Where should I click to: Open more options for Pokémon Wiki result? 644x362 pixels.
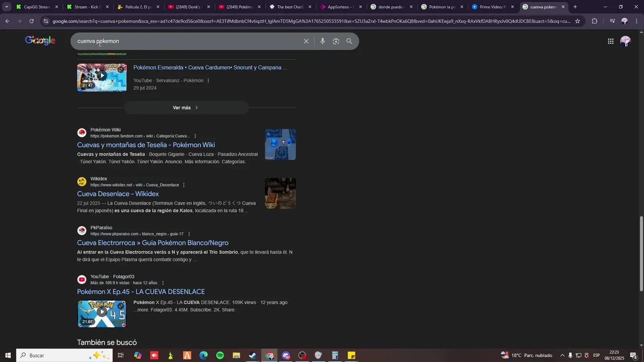pos(195,136)
